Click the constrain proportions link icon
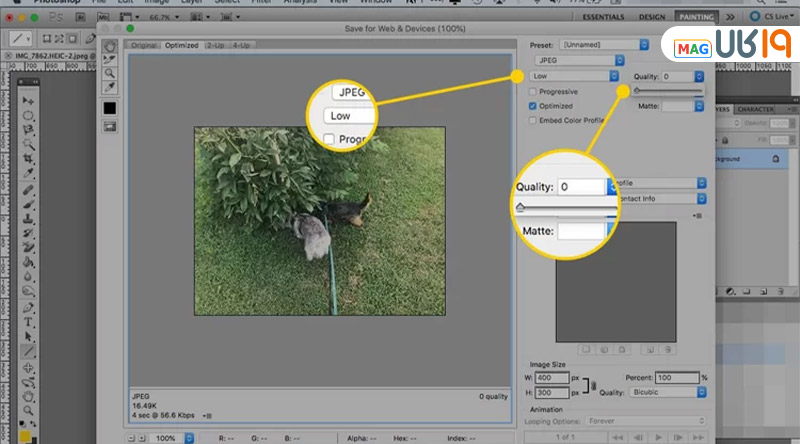The image size is (800, 444). [x=594, y=385]
